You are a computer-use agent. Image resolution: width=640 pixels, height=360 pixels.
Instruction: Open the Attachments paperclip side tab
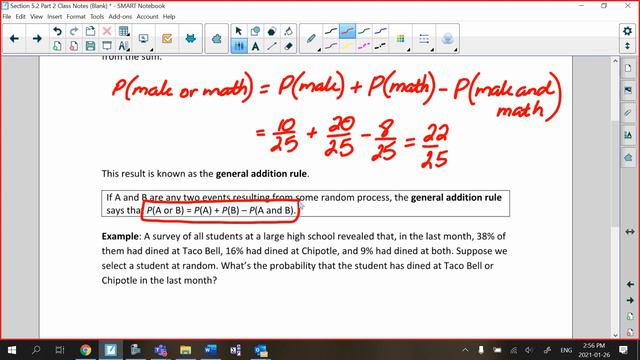(628, 113)
